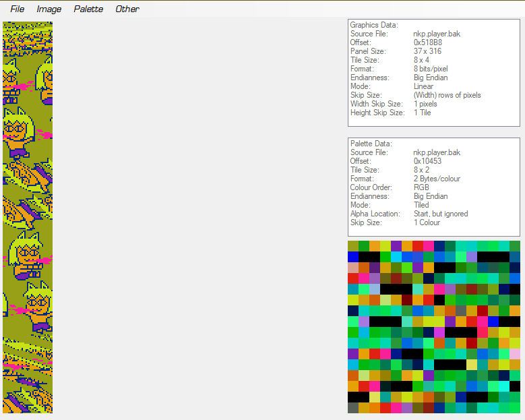The width and height of the screenshot is (525, 420).
Task: Click the 'Height Skip Size:' label
Action: [377, 113]
